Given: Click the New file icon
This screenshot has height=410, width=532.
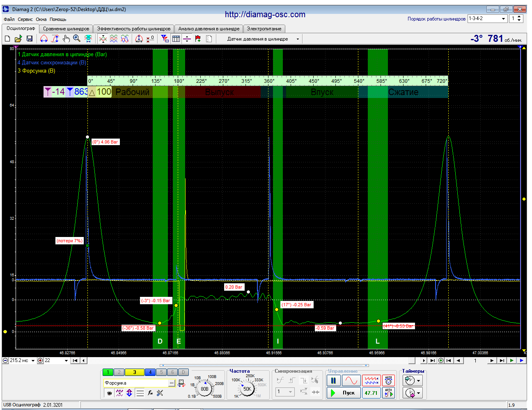Looking at the screenshot, I should click(x=7, y=39).
